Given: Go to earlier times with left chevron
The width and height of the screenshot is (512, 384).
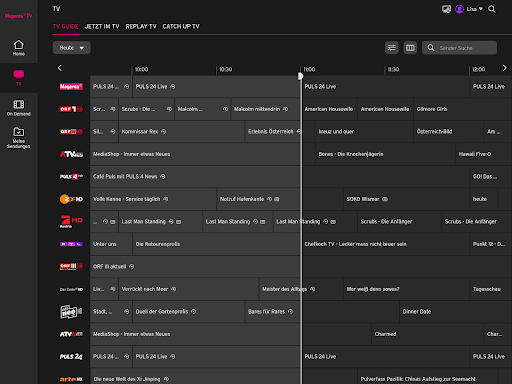Looking at the screenshot, I should [x=60, y=68].
